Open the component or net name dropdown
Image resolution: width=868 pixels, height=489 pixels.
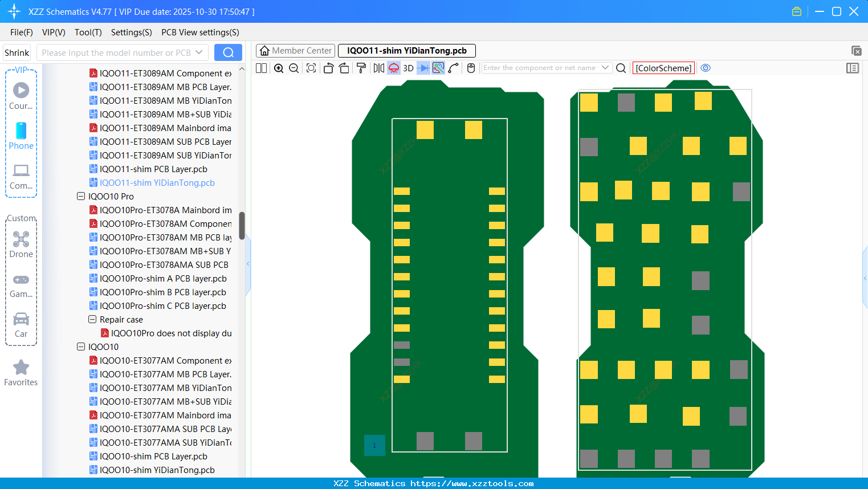(x=605, y=68)
